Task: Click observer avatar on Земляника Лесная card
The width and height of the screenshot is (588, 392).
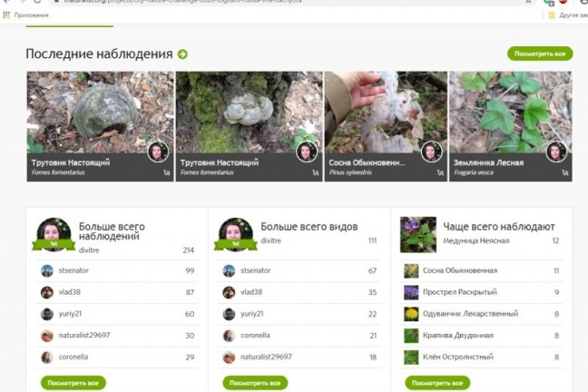Action: (x=556, y=152)
